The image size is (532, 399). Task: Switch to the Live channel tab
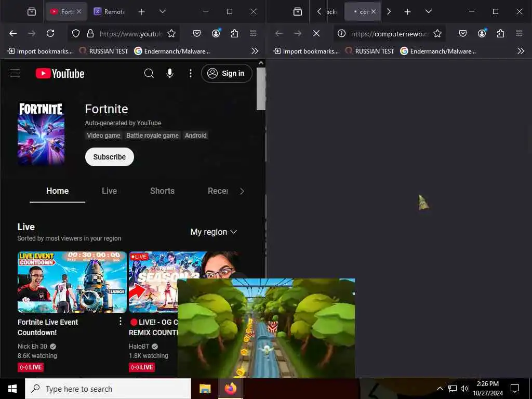point(109,191)
